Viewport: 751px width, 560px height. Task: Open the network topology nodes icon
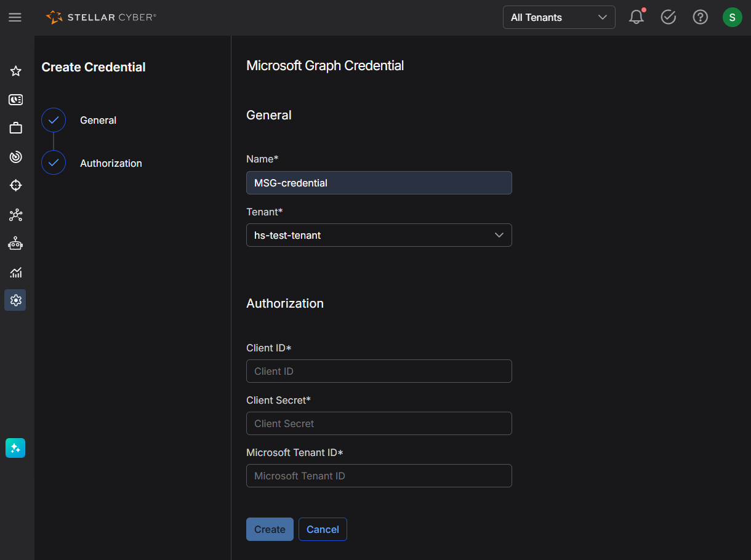[16, 215]
